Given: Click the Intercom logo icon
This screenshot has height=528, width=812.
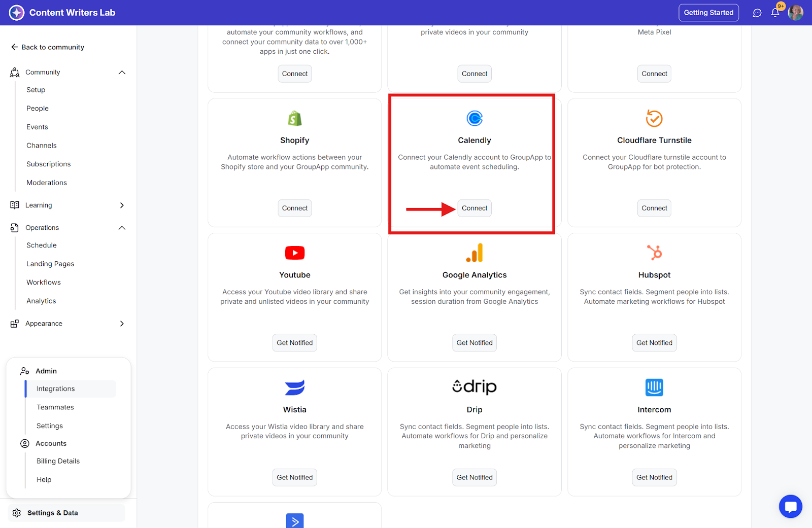Looking at the screenshot, I should 654,388.
